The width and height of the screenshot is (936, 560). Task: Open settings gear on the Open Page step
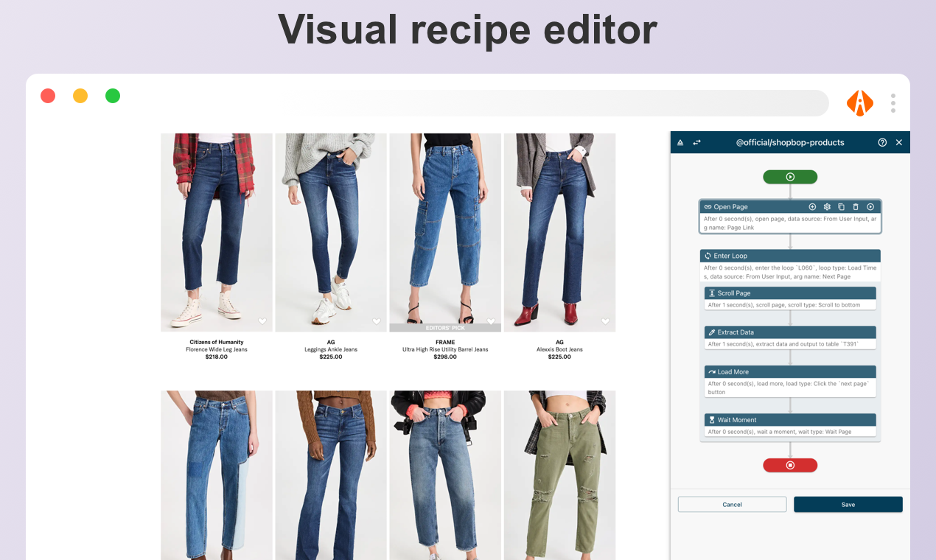(x=827, y=207)
